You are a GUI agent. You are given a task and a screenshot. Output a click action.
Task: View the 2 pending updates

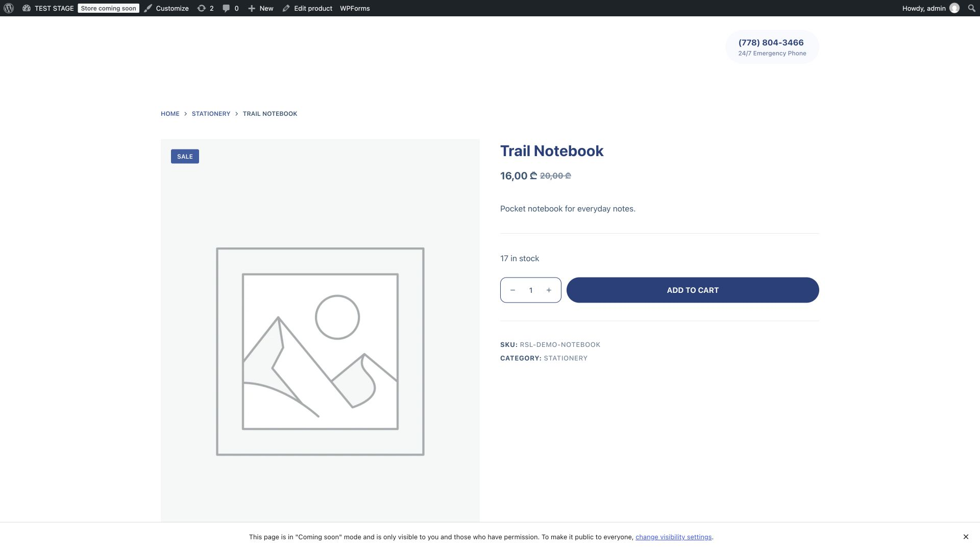point(205,8)
